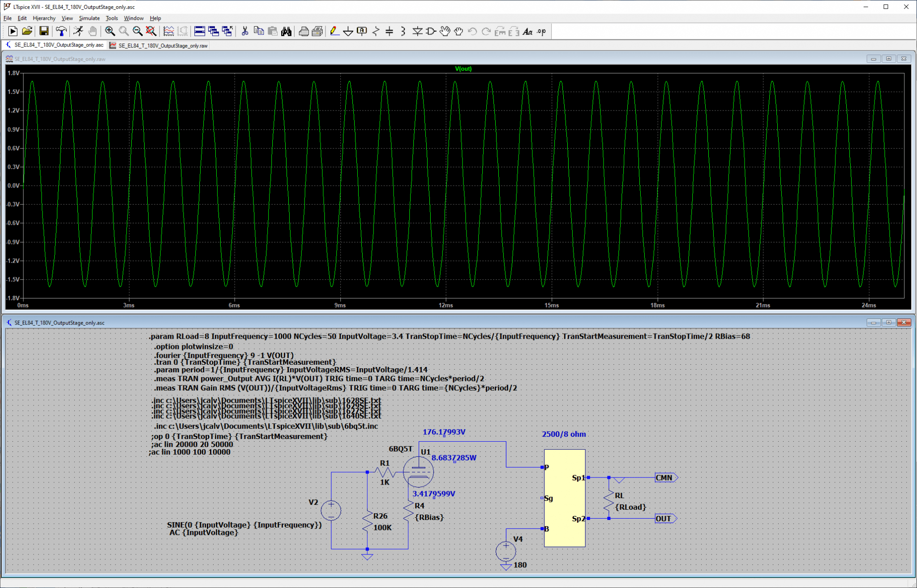This screenshot has height=588, width=917.
Task: Cut selection with the scissors icon
Action: (245, 31)
